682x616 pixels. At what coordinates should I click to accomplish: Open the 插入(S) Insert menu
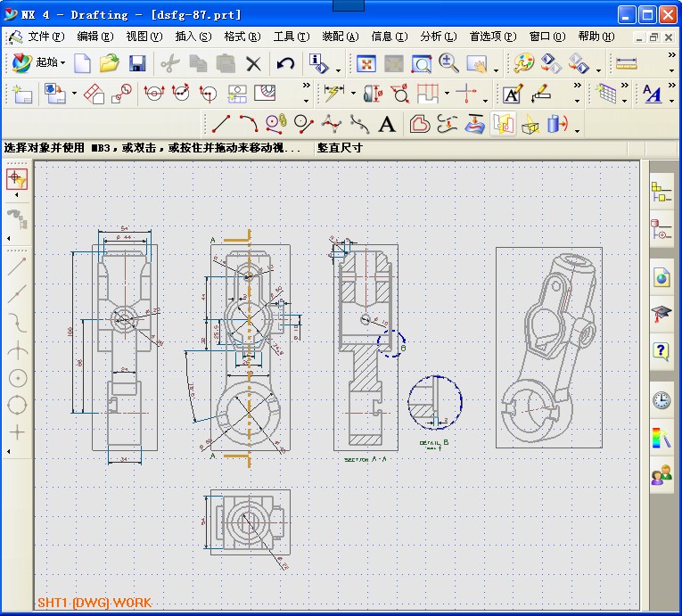coord(193,37)
